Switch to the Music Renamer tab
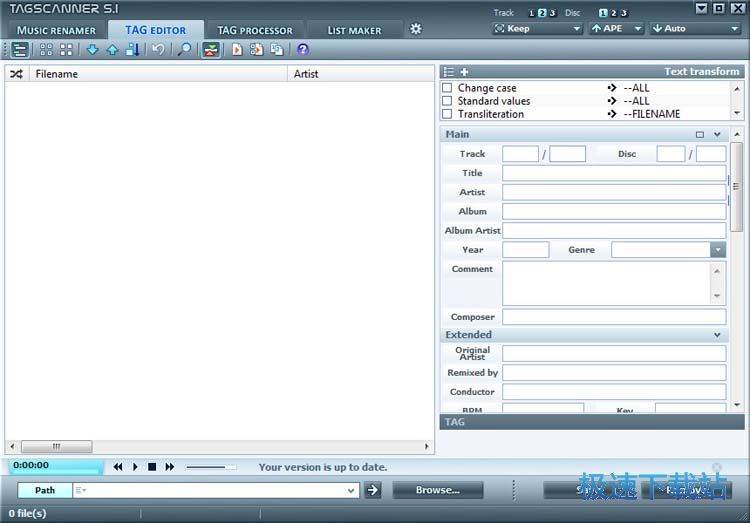Image resolution: width=750 pixels, height=523 pixels. point(56,30)
